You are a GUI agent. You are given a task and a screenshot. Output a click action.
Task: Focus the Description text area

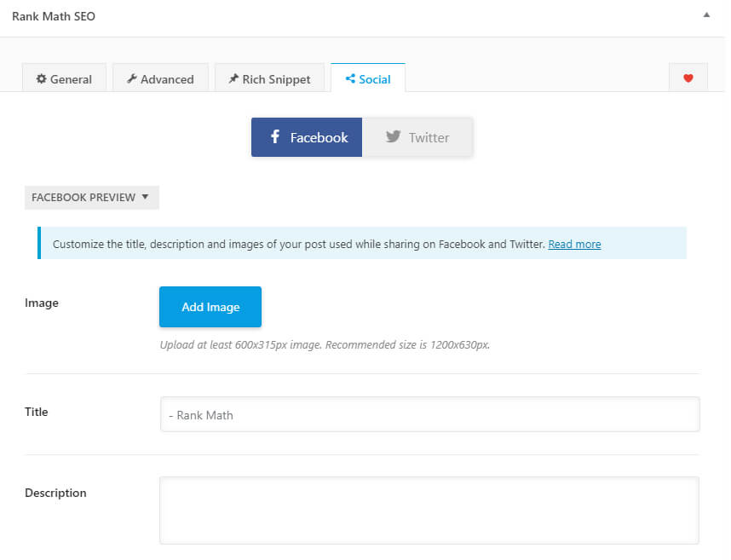click(x=429, y=510)
